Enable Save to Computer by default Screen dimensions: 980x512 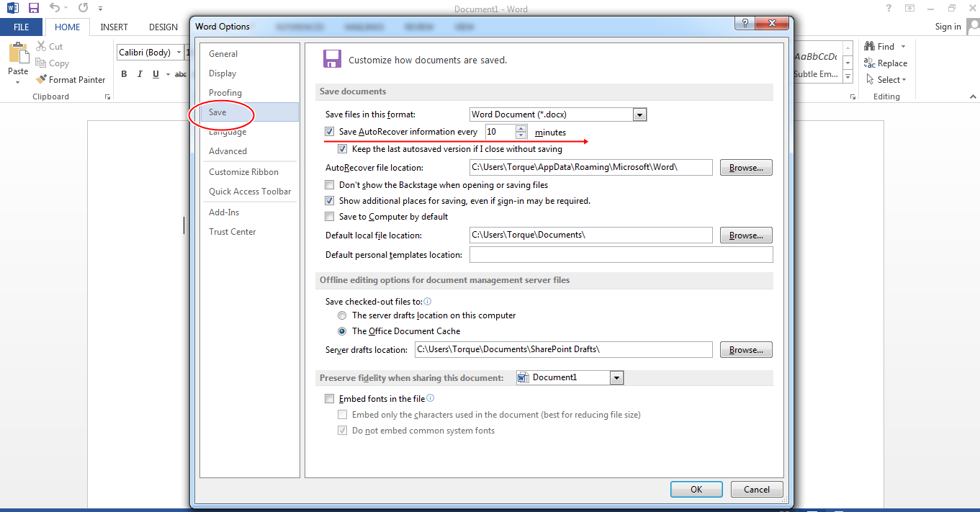[329, 216]
